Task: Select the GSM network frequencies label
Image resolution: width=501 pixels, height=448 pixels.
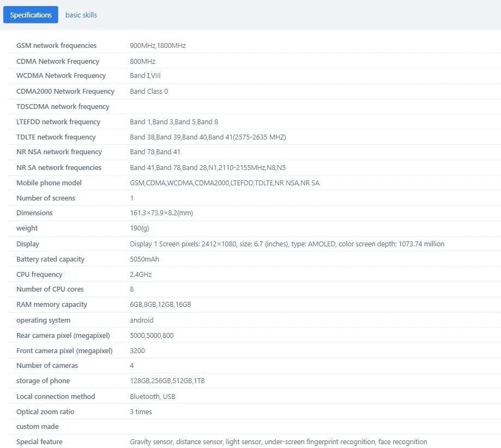Action: click(56, 46)
